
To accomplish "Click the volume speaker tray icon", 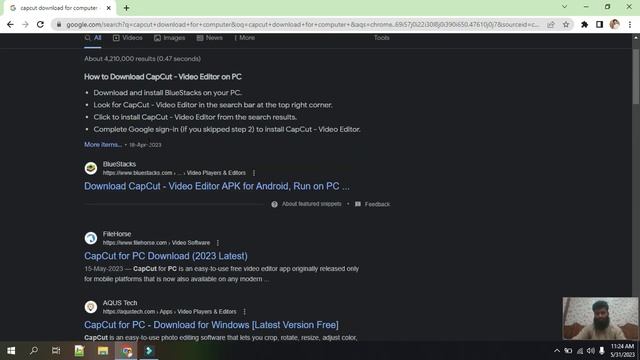I will coord(591,351).
